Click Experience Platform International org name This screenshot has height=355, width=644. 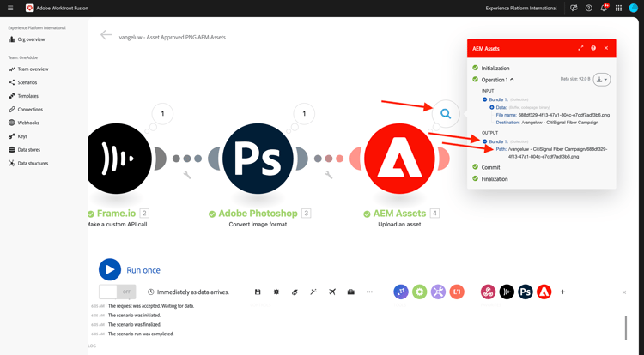(521, 9)
